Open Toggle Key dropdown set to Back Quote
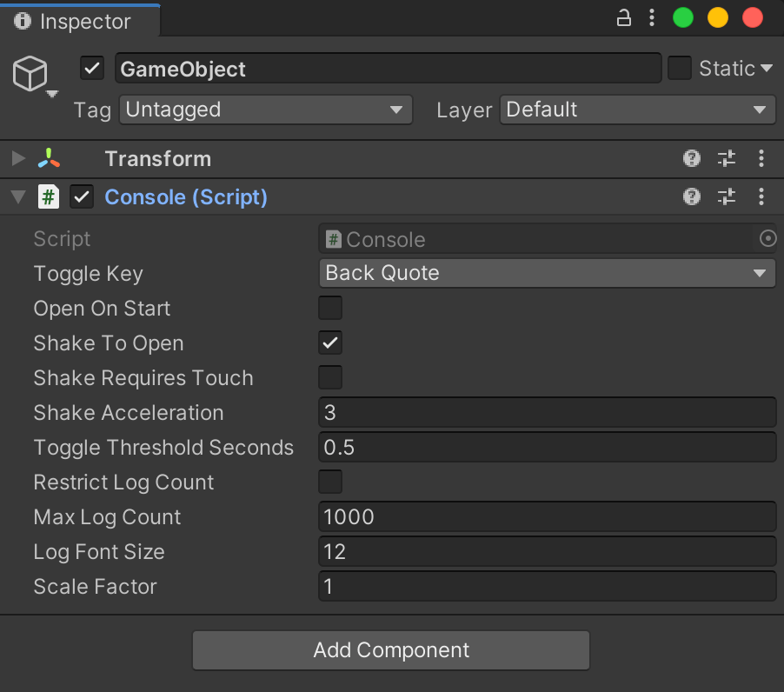 (x=547, y=273)
